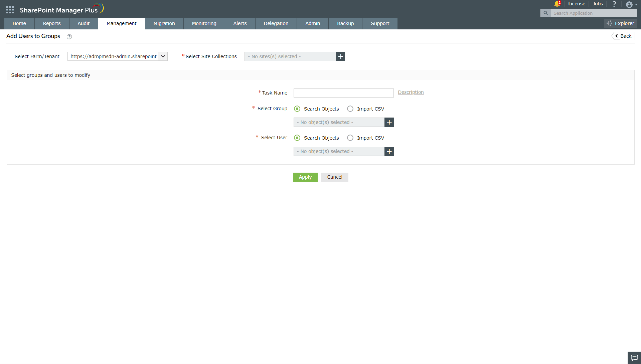Click the SharePoint Manager Plus logo
The image size is (641, 364).
(x=62, y=9)
